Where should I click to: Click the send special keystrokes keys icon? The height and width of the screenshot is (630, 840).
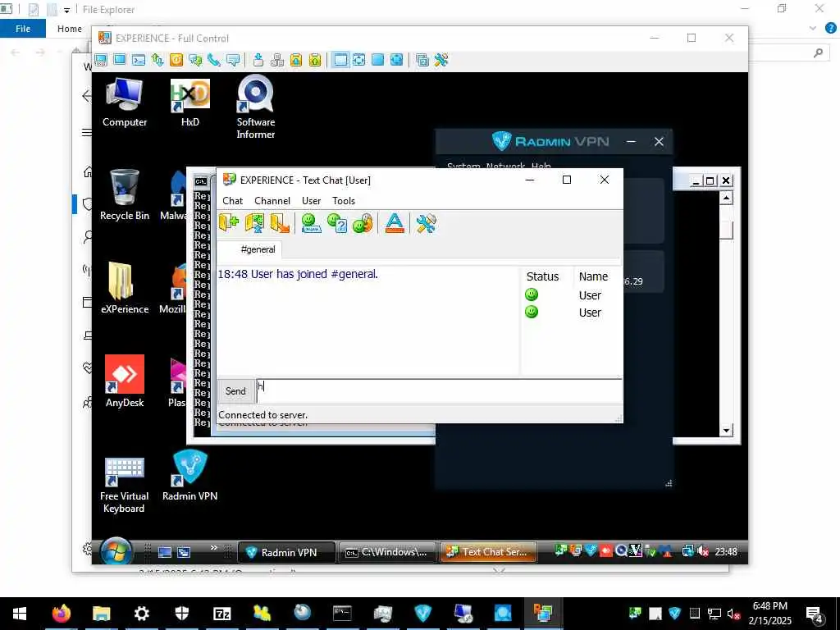click(277, 60)
